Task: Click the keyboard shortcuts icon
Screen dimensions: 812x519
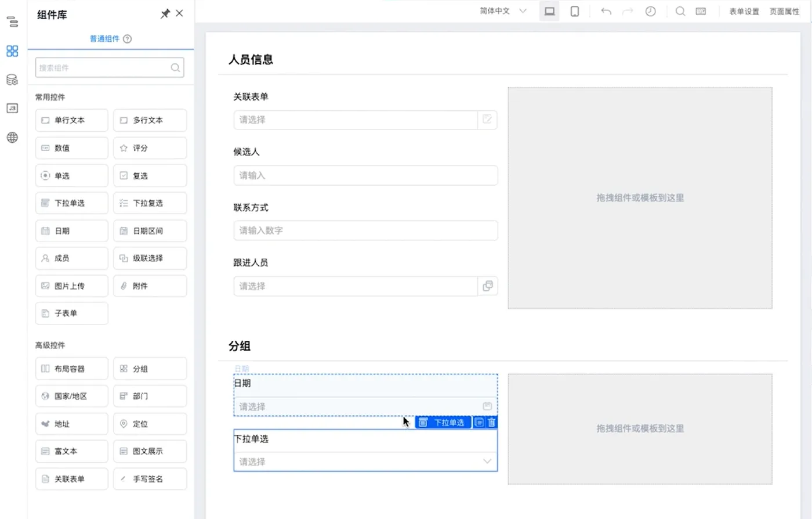Action: 701,11
